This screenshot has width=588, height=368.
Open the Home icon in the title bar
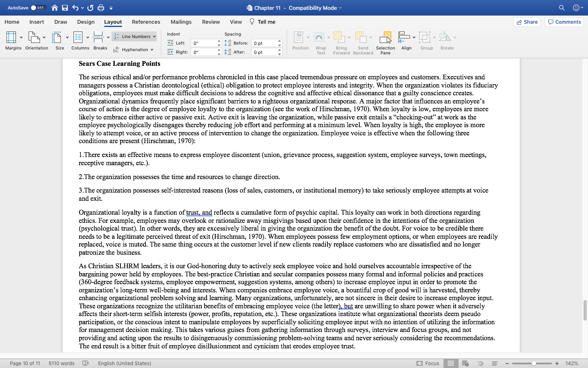click(x=55, y=8)
